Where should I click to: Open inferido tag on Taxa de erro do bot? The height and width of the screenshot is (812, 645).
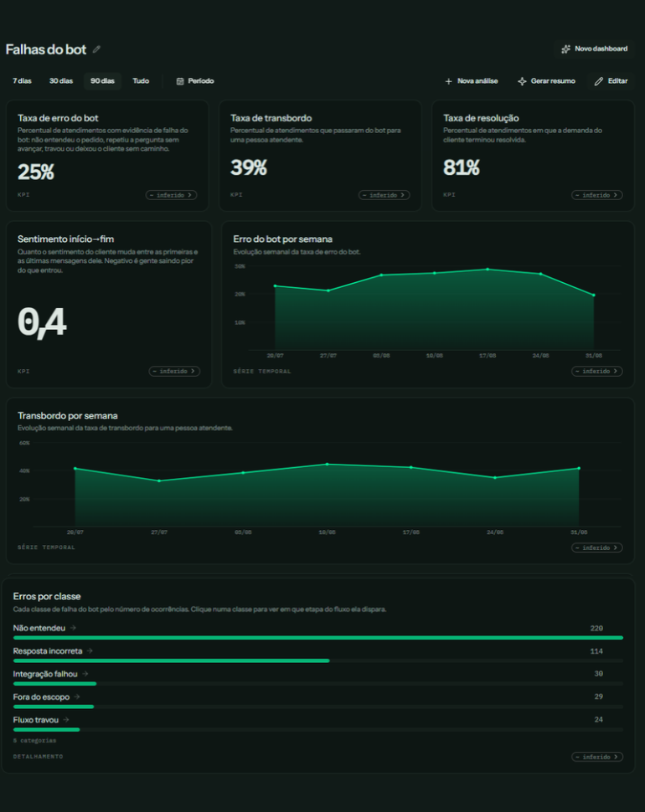pos(171,195)
